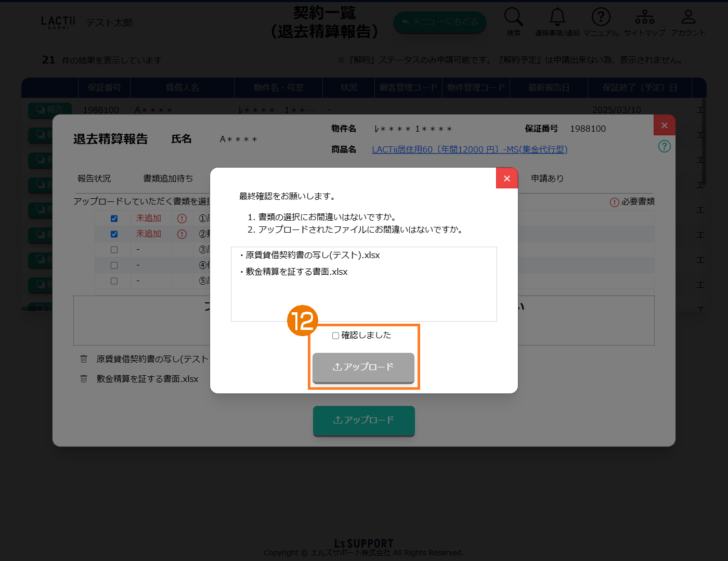Open 連絡事項/通知 bell notifications
728x561 pixels.
[557, 17]
